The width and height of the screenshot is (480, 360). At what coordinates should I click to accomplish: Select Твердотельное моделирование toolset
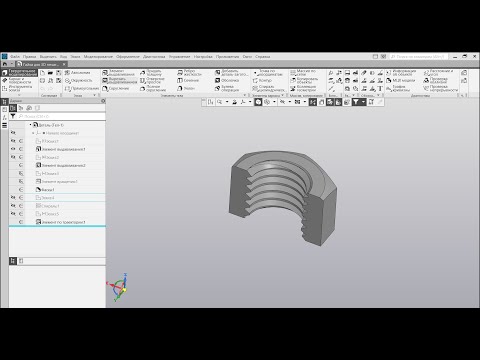tap(19, 73)
